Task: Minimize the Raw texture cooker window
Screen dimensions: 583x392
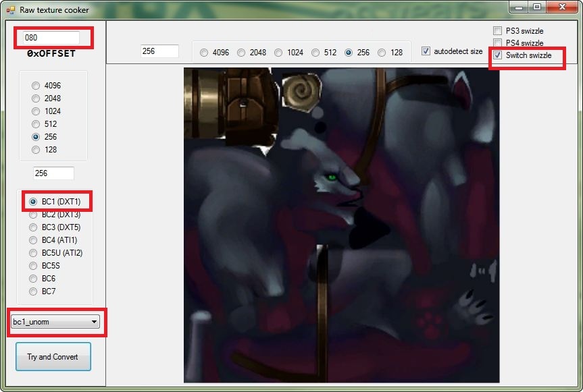Action: point(519,7)
